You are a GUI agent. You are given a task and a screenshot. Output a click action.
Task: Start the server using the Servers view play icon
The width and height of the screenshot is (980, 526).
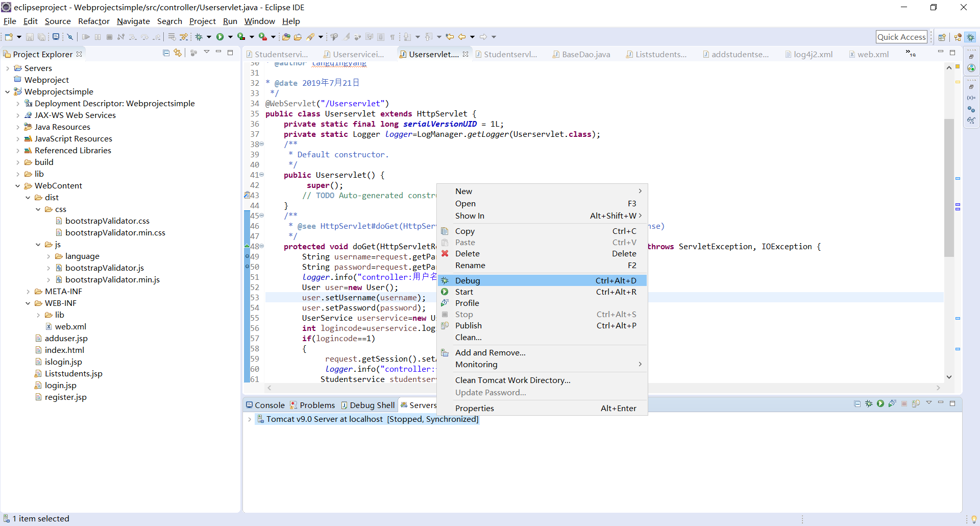(880, 403)
